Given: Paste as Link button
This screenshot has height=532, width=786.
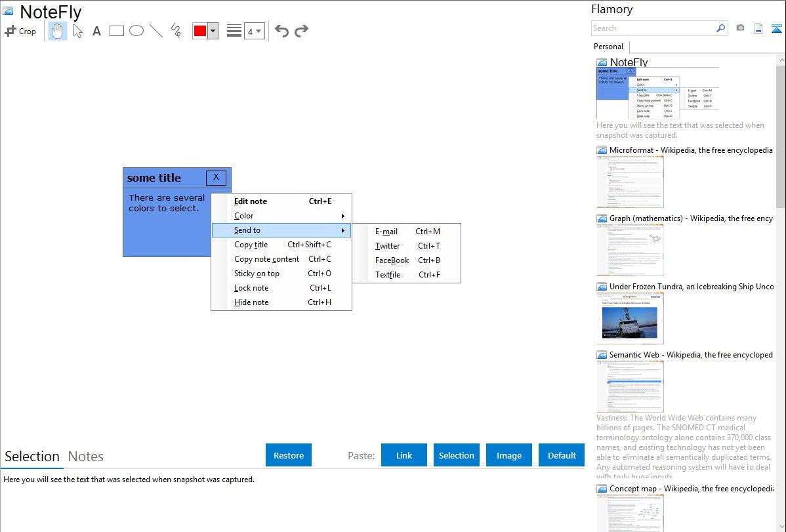Looking at the screenshot, I should point(404,455).
